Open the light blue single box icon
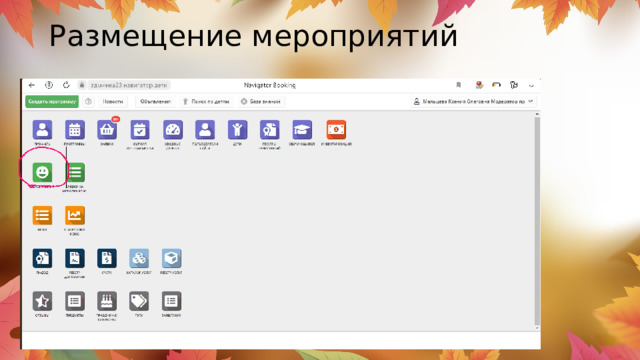This screenshot has height=360, width=640. coord(171,258)
